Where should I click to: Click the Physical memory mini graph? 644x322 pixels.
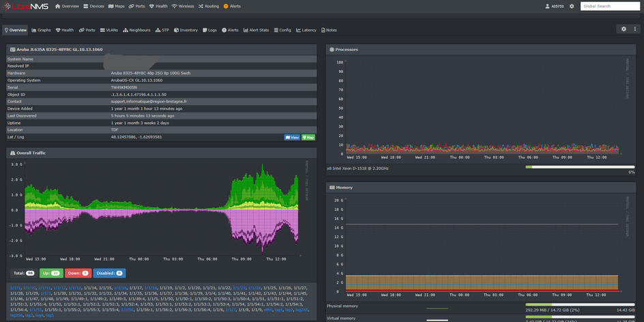(x=437, y=308)
